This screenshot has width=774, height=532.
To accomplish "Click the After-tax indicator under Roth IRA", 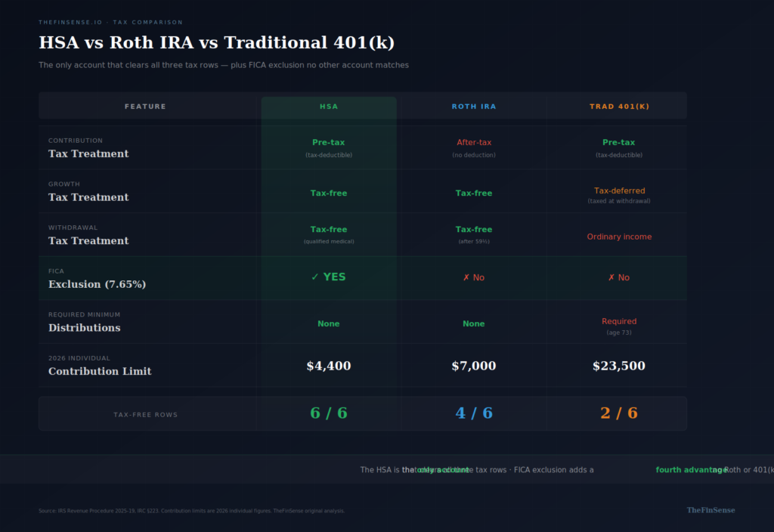I will (474, 142).
